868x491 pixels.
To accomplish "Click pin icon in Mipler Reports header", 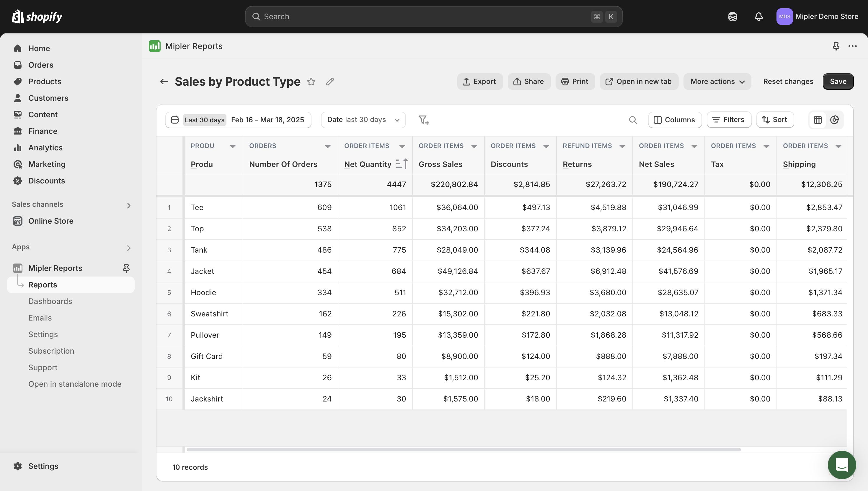I will [836, 46].
